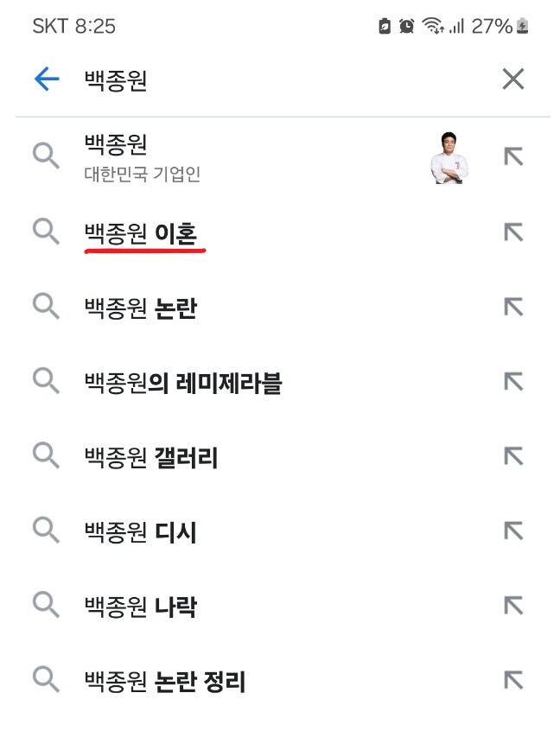Tap 백종원's profile photo thumbnail

click(450, 159)
